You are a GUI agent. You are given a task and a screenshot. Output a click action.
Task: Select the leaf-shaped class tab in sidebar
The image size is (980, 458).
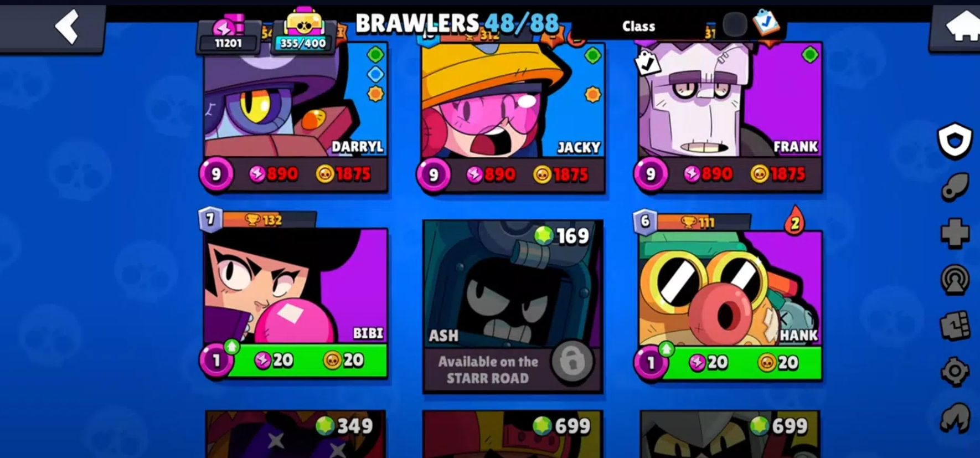pyautogui.click(x=955, y=187)
